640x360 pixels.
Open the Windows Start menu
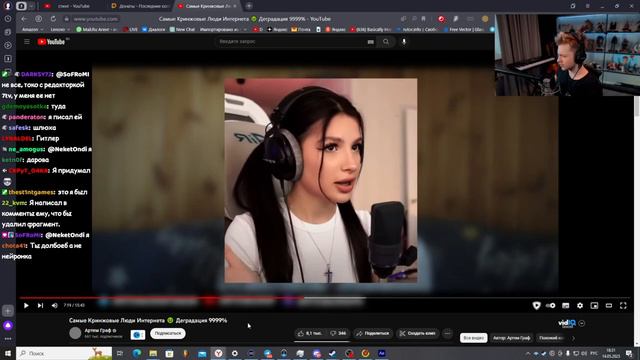[8, 353]
